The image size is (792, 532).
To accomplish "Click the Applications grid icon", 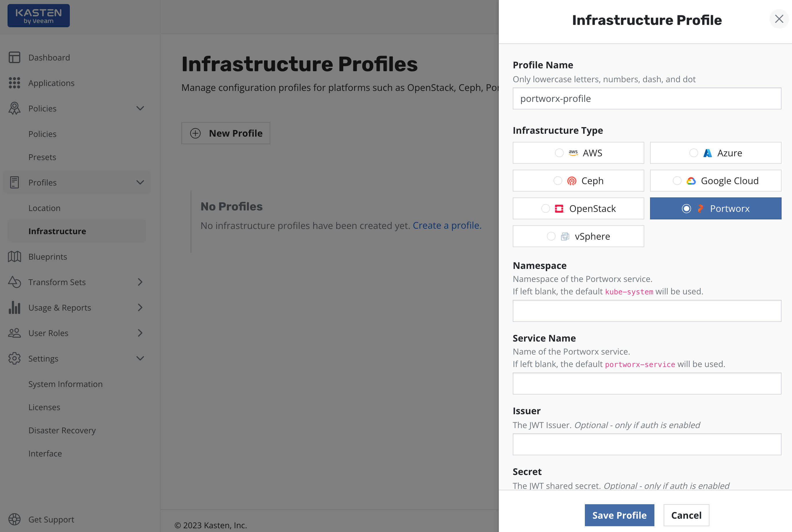I will [x=14, y=83].
